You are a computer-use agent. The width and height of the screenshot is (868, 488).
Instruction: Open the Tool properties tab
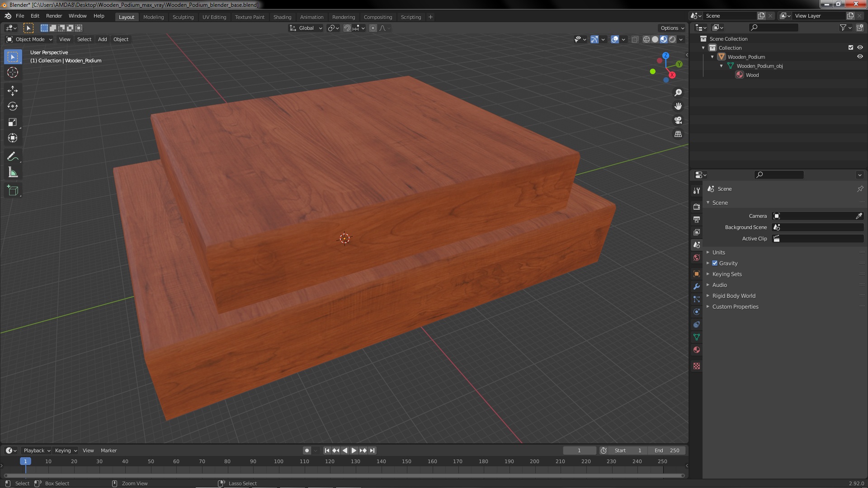click(697, 191)
